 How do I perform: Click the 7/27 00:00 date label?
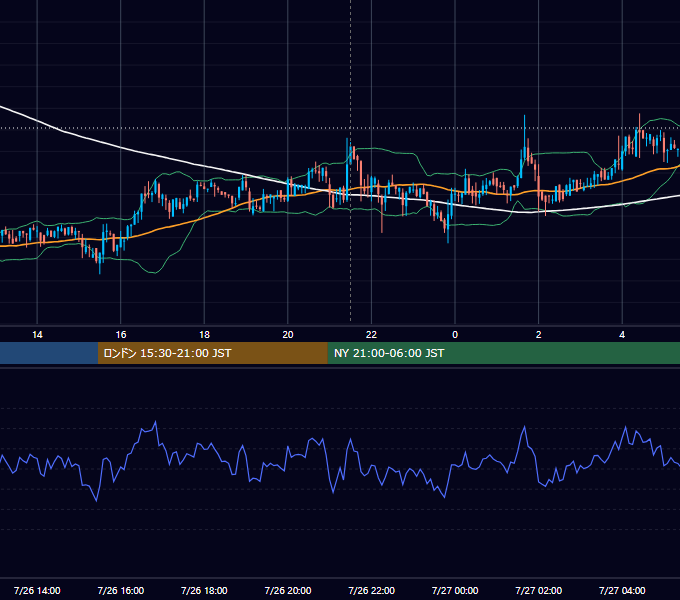(x=455, y=590)
